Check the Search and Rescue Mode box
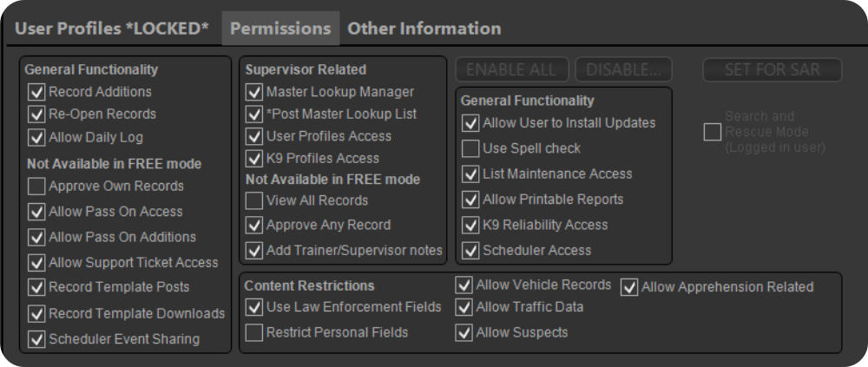This screenshot has height=367, width=868. point(712,132)
